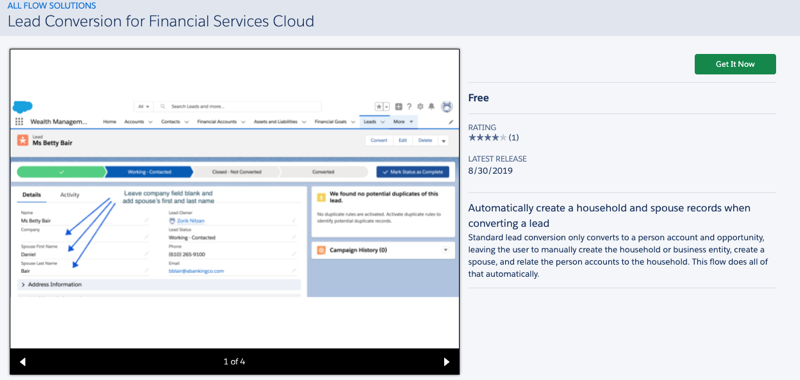Click the edit navigation pencil icon
Screen dimensions: 800x380
(x=451, y=122)
